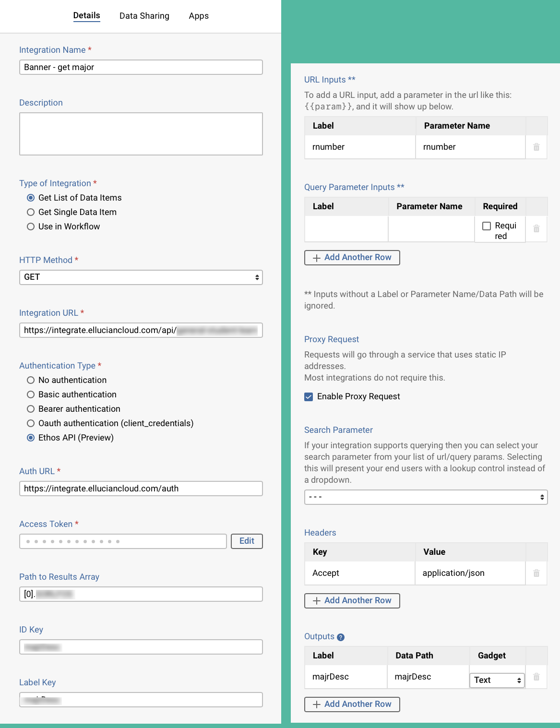Delete the majrDesc output row

click(x=536, y=676)
